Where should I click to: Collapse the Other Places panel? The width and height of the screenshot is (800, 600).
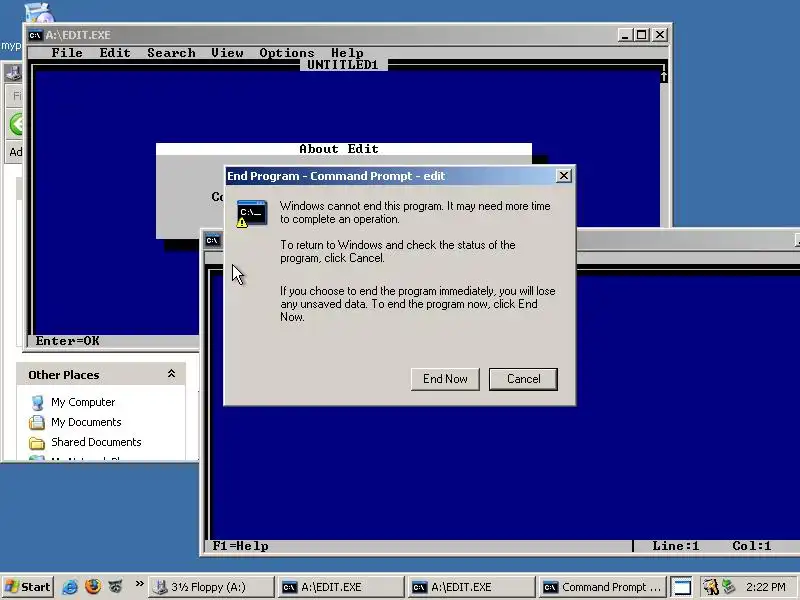point(171,374)
